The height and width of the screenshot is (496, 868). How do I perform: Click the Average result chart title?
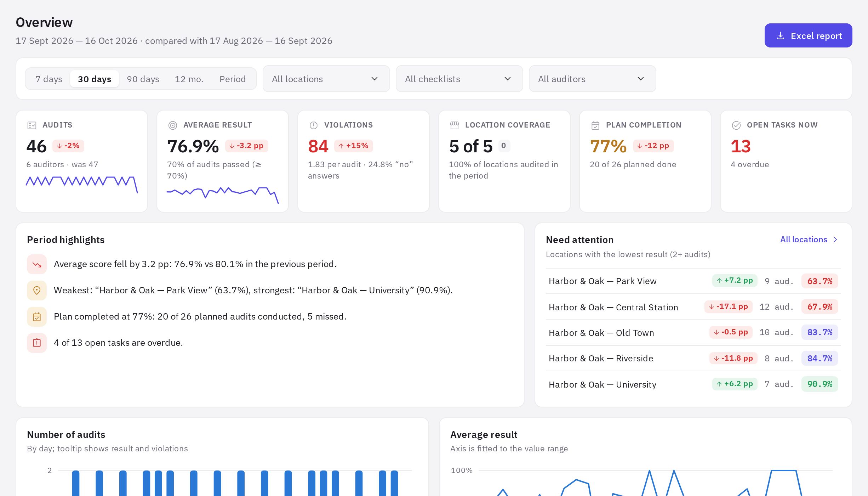484,434
